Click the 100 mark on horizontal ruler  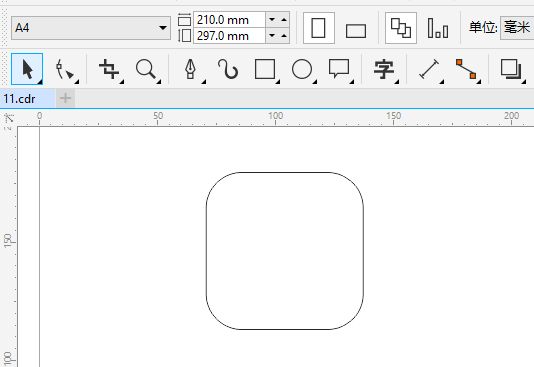click(276, 116)
